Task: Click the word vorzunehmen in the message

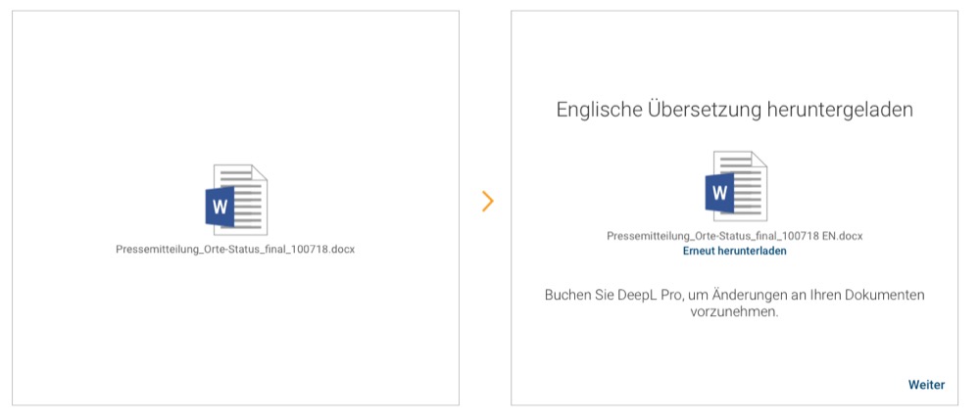Action: point(734,311)
